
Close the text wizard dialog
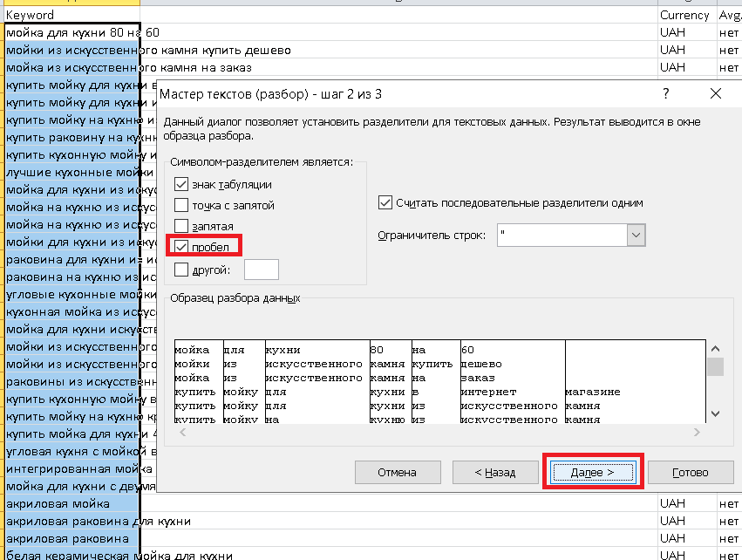(x=716, y=93)
